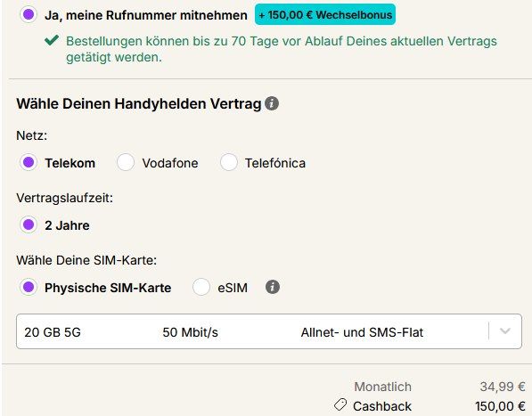Switch to eSIM radio option
Screen dimensions: 532x416
point(201,287)
